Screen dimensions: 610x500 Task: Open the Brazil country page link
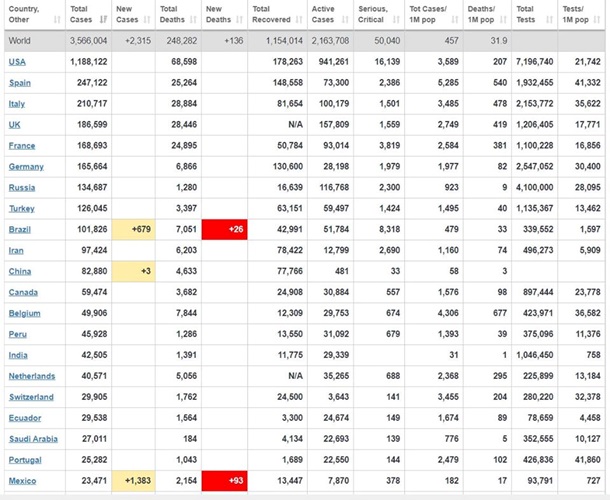click(x=20, y=229)
